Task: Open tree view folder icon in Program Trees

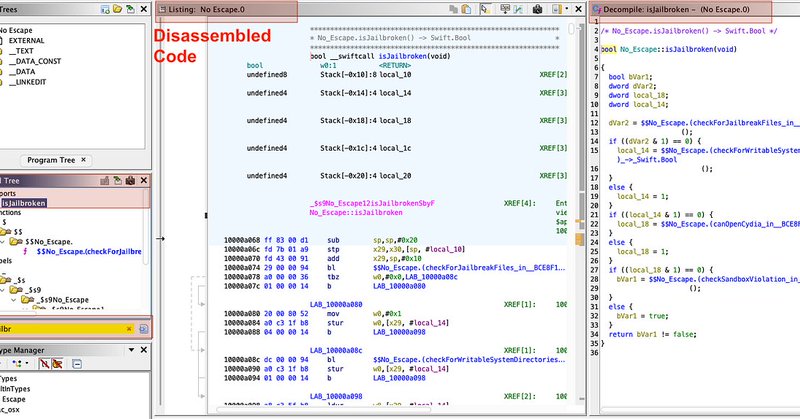Action: (x=117, y=9)
